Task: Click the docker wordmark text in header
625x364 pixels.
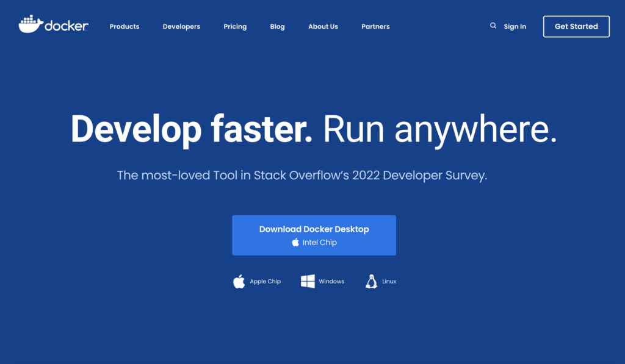Action: tap(67, 26)
